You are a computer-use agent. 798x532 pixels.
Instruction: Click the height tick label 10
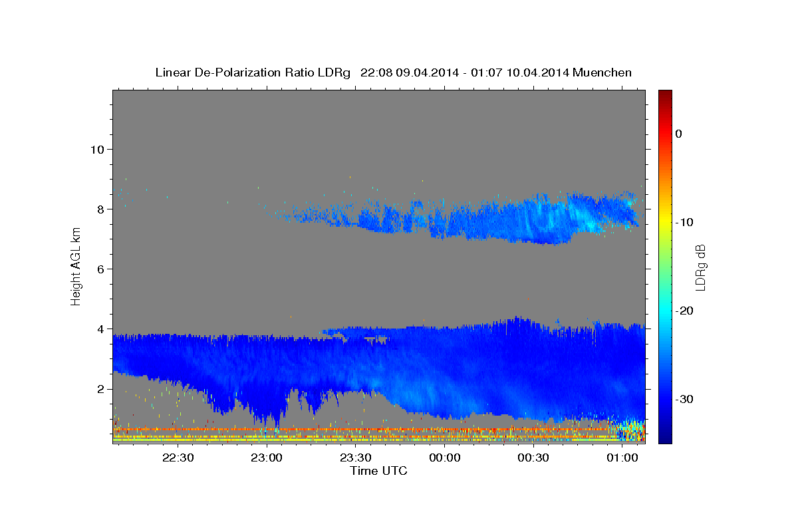pos(97,149)
